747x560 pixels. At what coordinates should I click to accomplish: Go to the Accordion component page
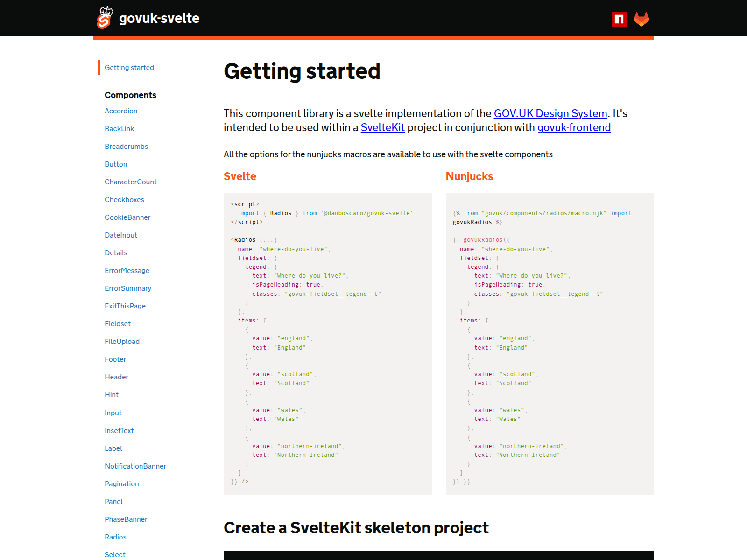tap(121, 111)
